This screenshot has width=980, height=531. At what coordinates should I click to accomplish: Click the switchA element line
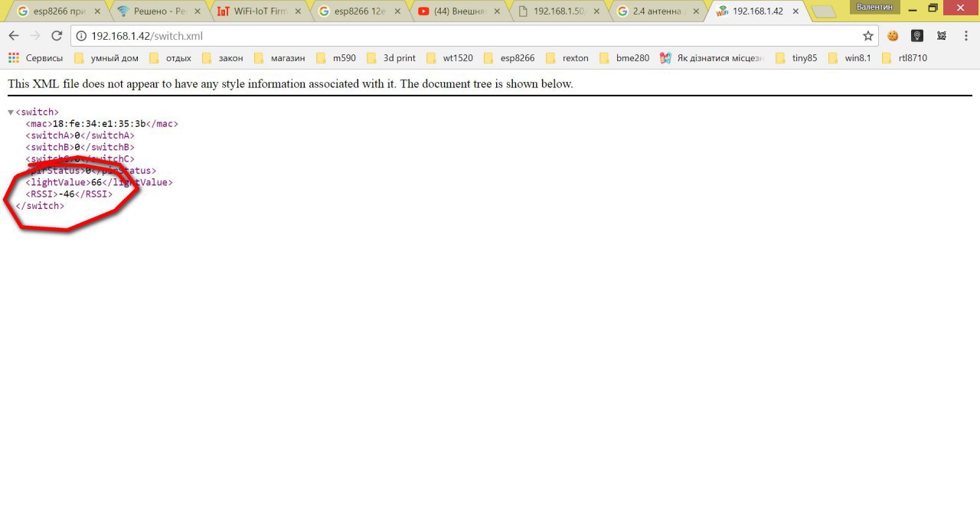point(80,135)
